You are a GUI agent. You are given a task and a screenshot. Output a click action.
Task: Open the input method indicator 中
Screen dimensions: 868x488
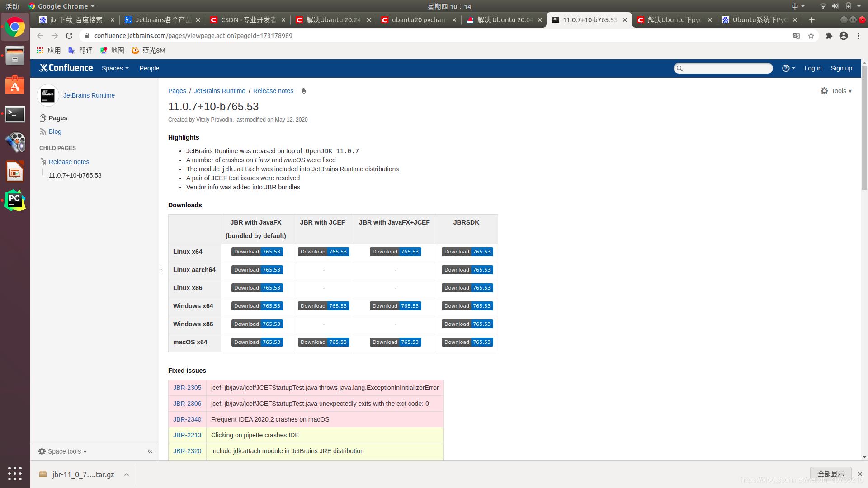(x=798, y=6)
